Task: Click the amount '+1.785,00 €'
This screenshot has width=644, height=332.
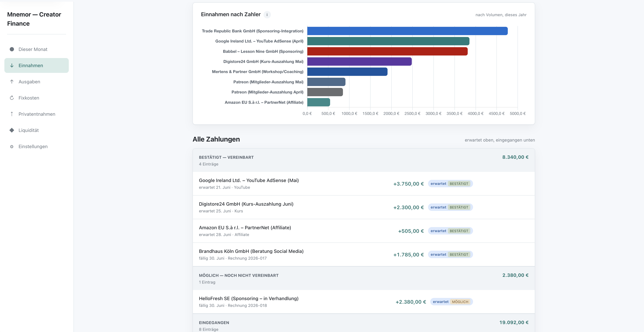Action: 408,255
